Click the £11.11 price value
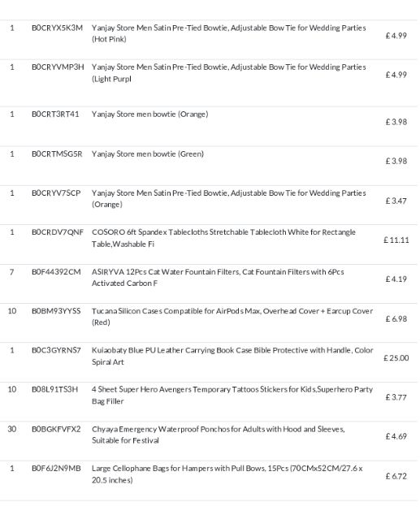Viewport: 420px width, 528px height. [x=396, y=240]
